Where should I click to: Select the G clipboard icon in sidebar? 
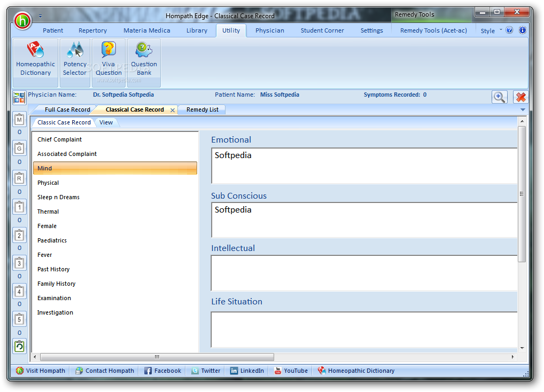(x=19, y=148)
